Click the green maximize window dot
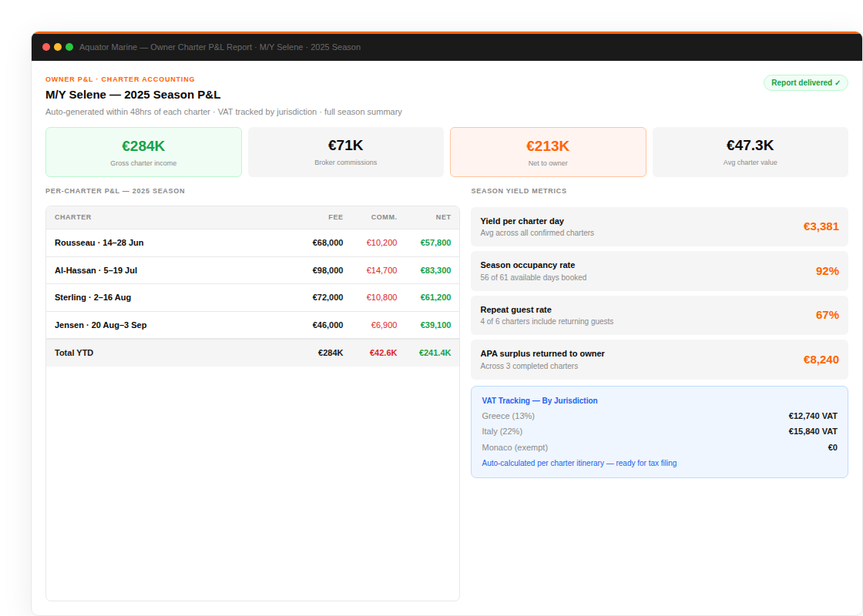 pyautogui.click(x=69, y=47)
